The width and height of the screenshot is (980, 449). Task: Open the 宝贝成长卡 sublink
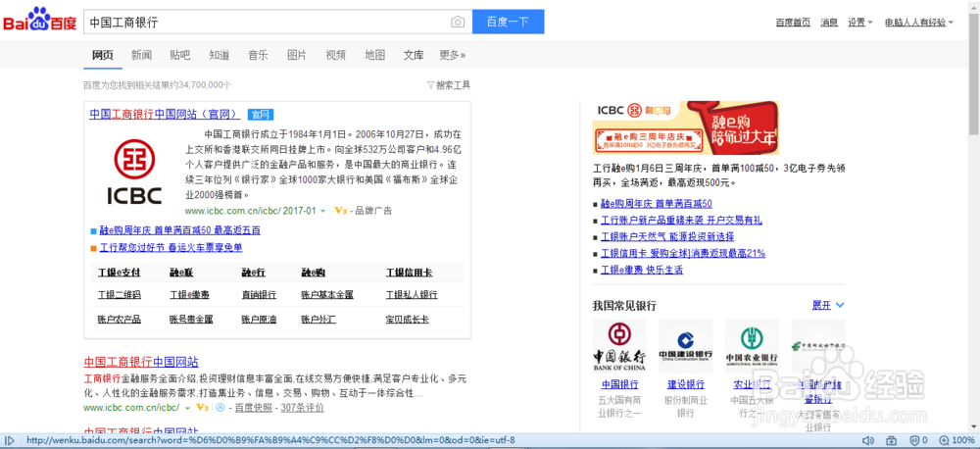407,320
